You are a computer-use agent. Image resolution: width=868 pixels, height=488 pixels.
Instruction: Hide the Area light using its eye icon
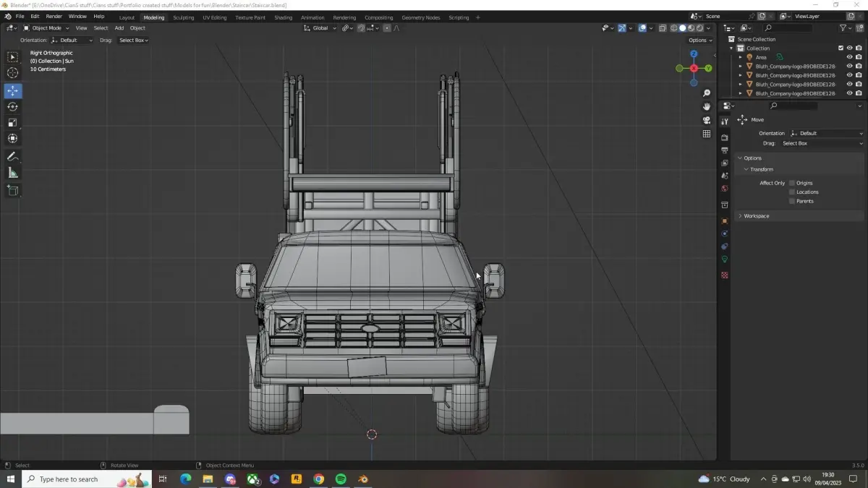(x=849, y=57)
